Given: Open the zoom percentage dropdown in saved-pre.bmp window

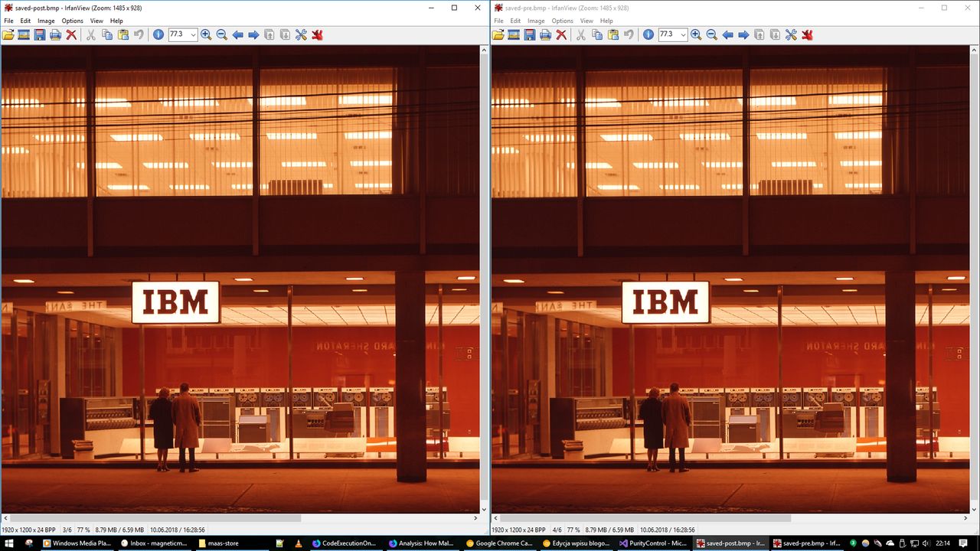Looking at the screenshot, I should pyautogui.click(x=683, y=34).
